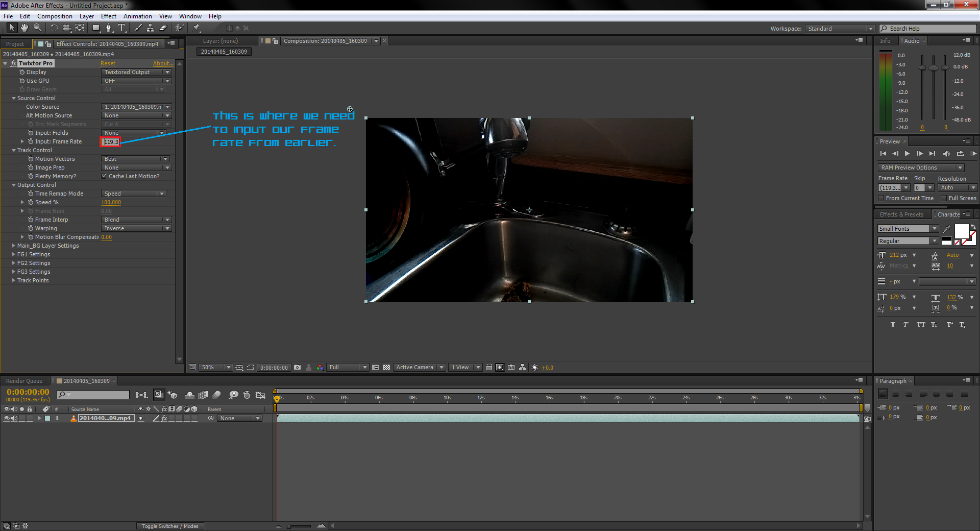This screenshot has width=980, height=531.
Task: Open viewer resolution Full dropdown
Action: click(x=348, y=367)
